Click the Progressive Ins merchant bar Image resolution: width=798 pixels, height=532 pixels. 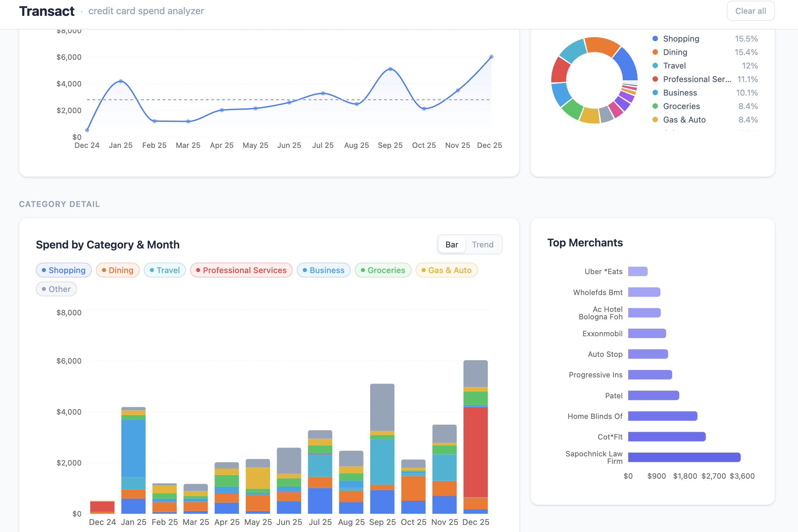pos(650,375)
